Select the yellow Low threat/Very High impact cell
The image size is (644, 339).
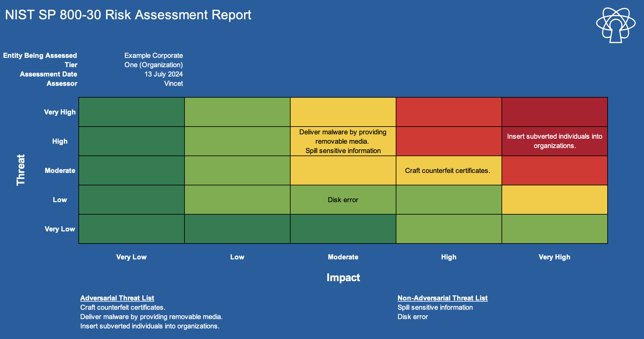click(x=554, y=200)
